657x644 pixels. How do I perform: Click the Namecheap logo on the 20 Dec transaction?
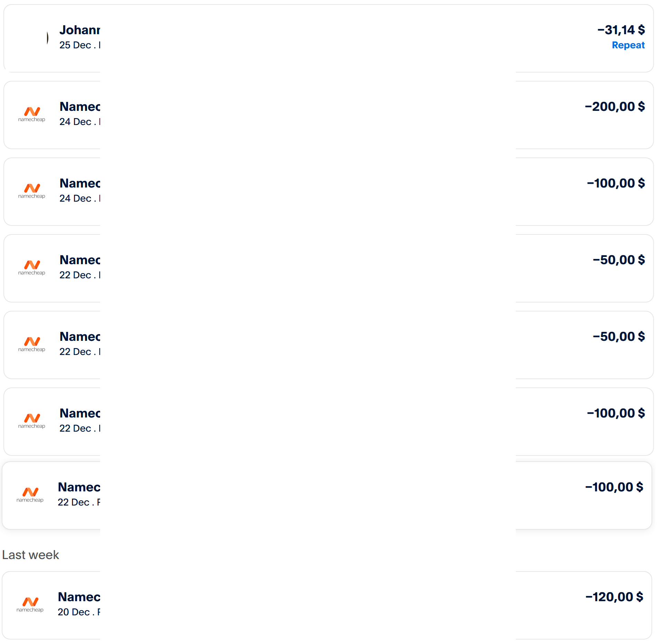click(x=30, y=604)
